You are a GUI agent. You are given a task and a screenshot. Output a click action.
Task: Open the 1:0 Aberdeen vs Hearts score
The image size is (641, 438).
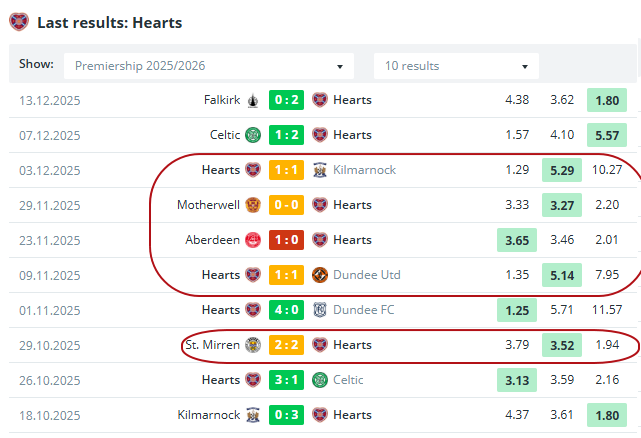(286, 240)
